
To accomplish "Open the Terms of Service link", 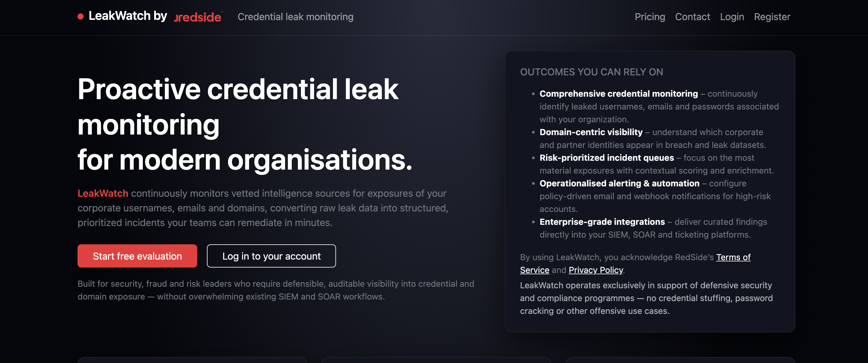I will click(x=733, y=257).
